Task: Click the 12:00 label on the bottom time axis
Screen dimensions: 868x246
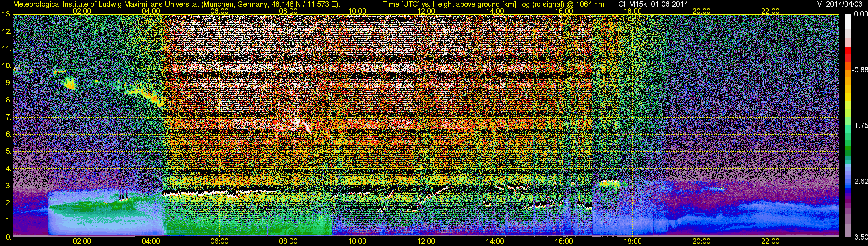Action: 426,241
